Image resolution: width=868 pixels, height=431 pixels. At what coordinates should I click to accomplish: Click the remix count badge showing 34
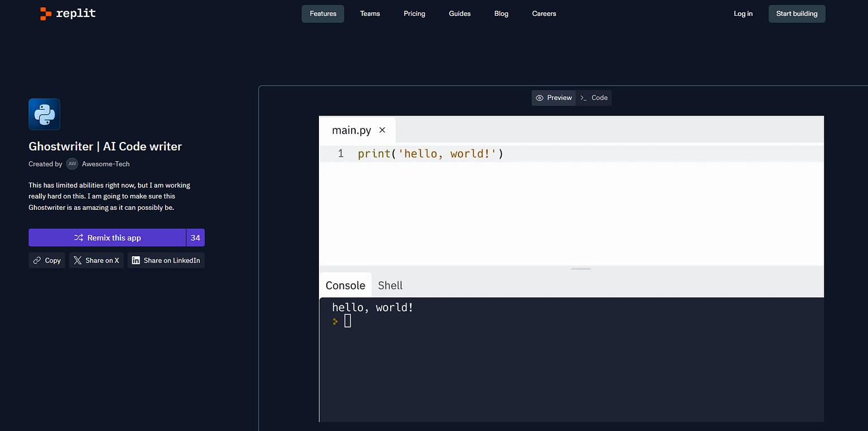pyautogui.click(x=195, y=238)
